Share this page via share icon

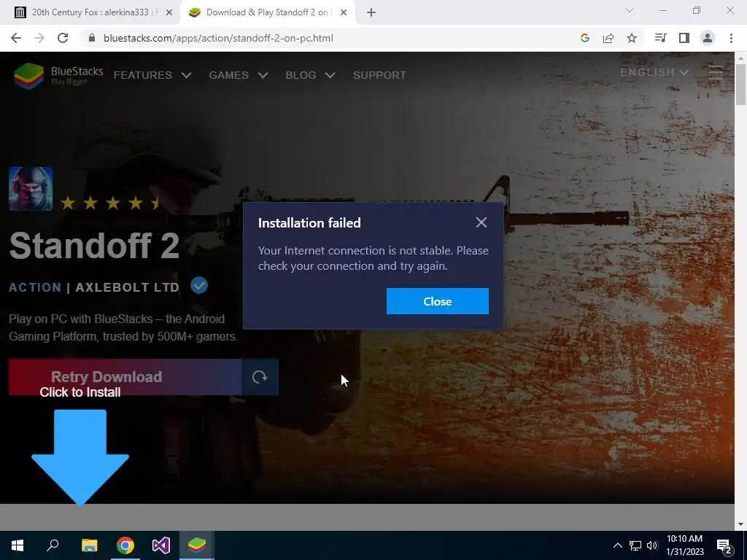click(x=608, y=38)
